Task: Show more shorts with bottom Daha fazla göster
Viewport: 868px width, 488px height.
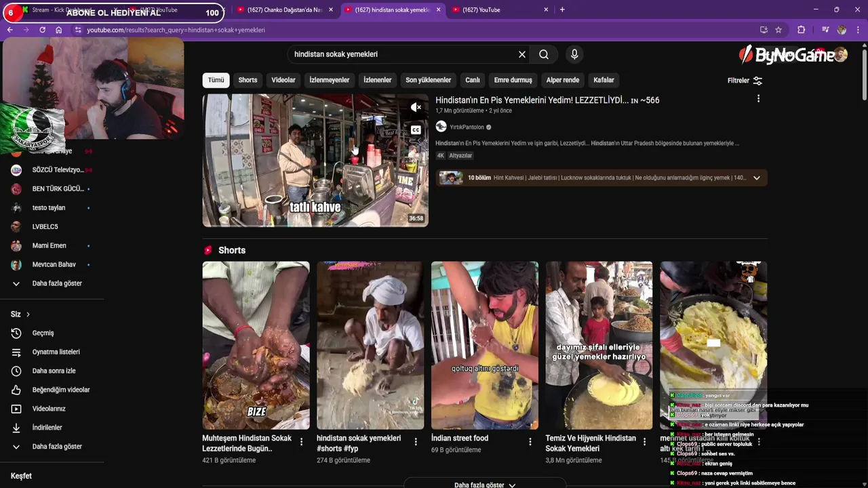Action: point(484,485)
